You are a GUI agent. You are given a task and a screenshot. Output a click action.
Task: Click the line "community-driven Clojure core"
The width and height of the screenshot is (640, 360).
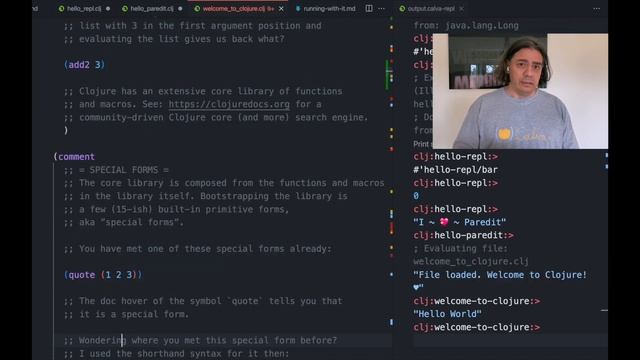point(216,118)
